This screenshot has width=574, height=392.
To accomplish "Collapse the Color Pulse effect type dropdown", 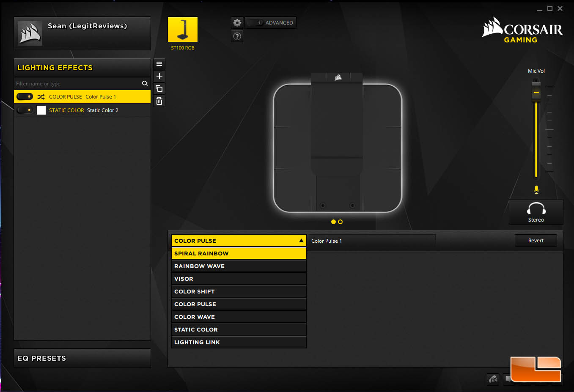I will pyautogui.click(x=239, y=241).
